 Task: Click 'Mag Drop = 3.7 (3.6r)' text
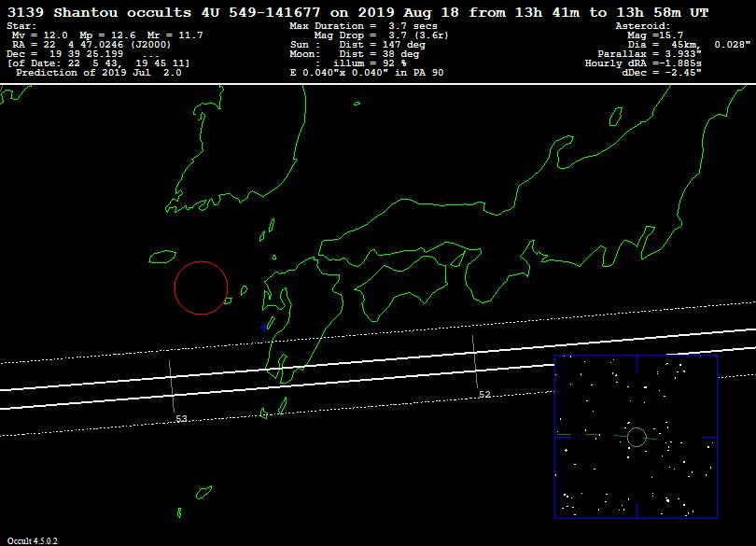[x=382, y=35]
